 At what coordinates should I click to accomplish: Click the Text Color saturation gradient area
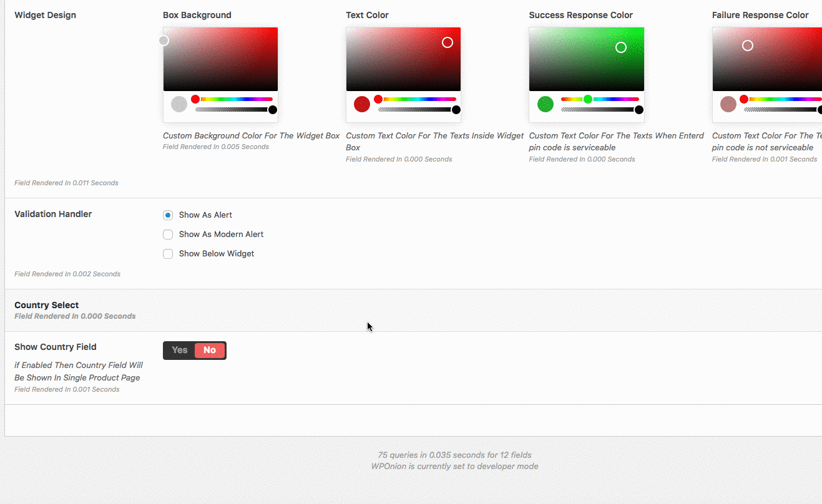coord(403,59)
